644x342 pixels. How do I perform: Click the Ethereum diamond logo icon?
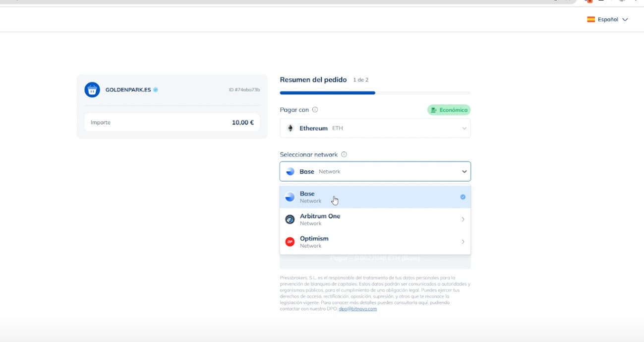point(291,128)
